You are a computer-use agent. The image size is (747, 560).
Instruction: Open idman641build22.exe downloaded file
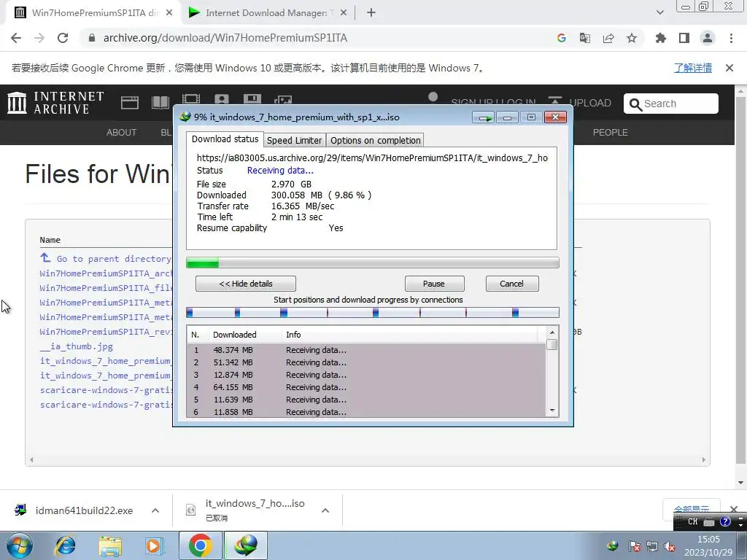[84, 510]
